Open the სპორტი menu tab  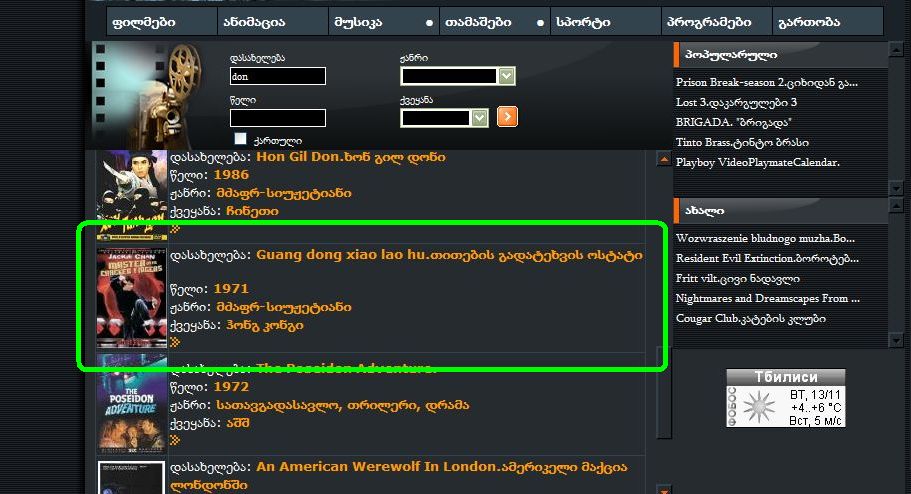[x=606, y=22]
